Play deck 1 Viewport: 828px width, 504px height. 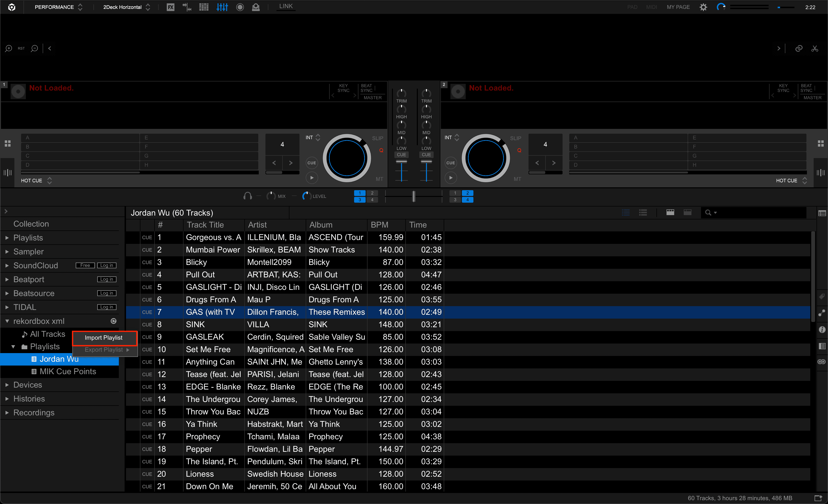coord(311,178)
